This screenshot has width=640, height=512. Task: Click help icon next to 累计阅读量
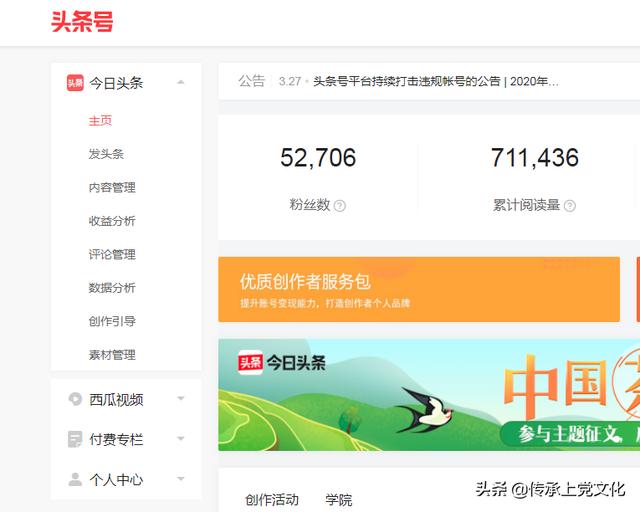[x=569, y=205]
